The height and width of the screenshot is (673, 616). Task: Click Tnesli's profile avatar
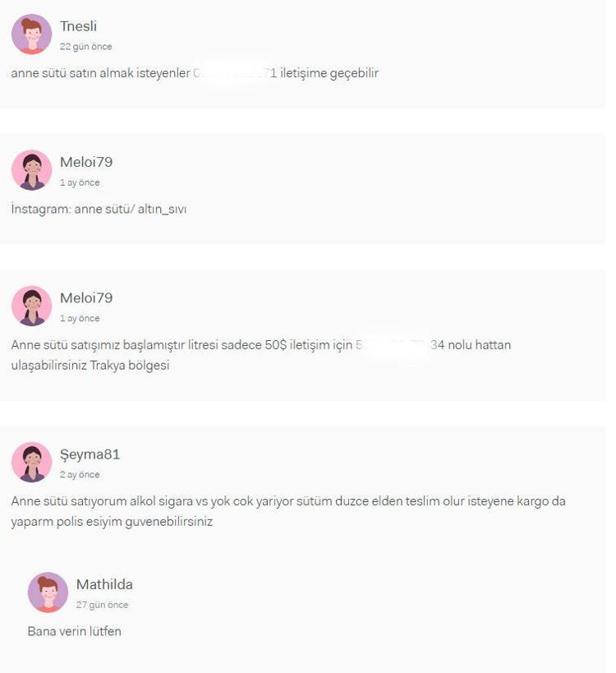click(x=32, y=35)
